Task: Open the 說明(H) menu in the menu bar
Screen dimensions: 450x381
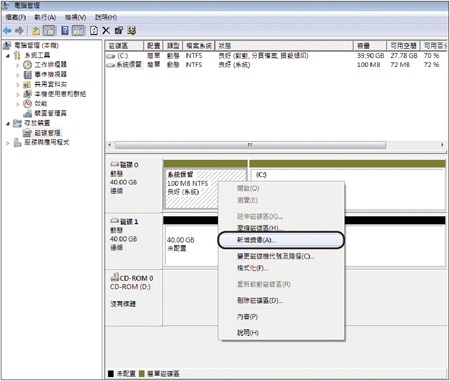Action: 106,17
